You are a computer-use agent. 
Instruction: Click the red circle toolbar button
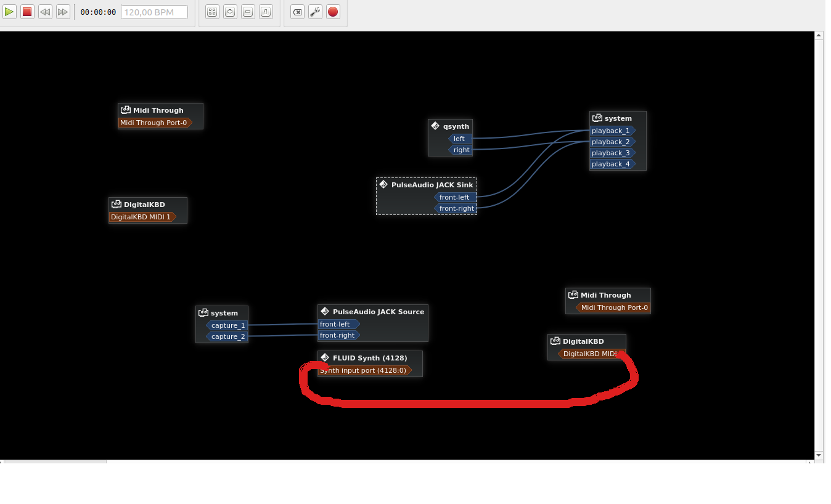(334, 12)
